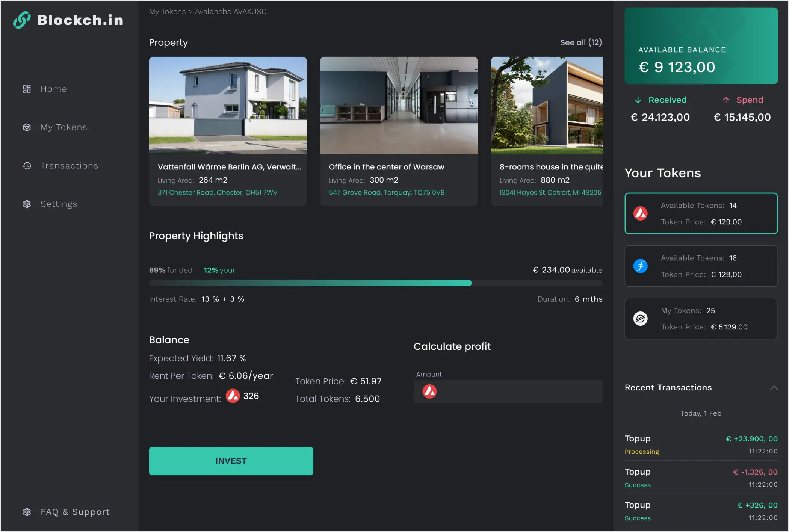
Task: Open the Warsaw office property thumbnail
Action: point(399,106)
